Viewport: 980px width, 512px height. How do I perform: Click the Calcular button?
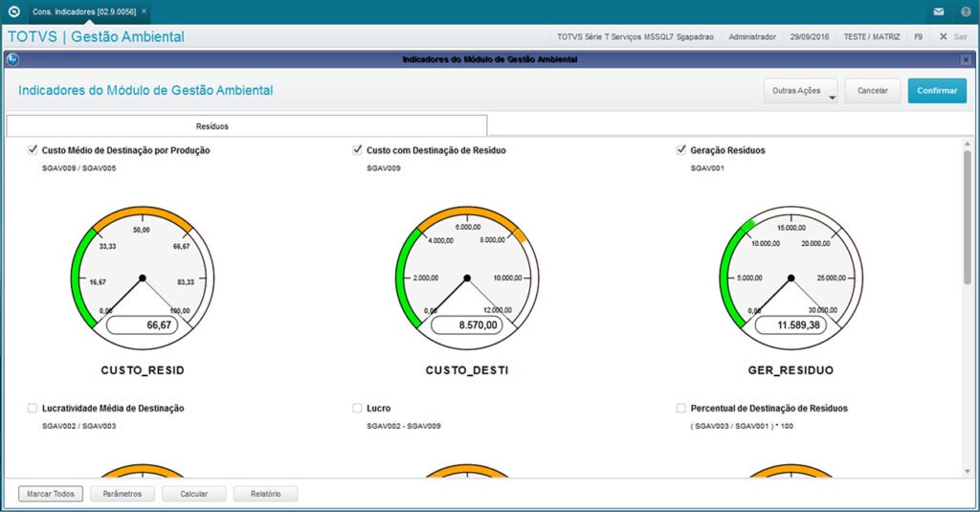tap(193, 494)
